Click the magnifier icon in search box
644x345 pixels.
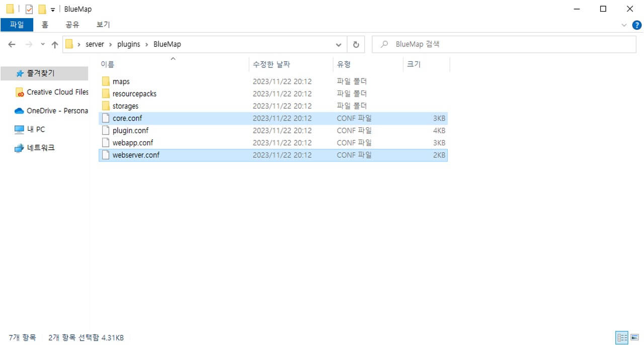pos(385,44)
